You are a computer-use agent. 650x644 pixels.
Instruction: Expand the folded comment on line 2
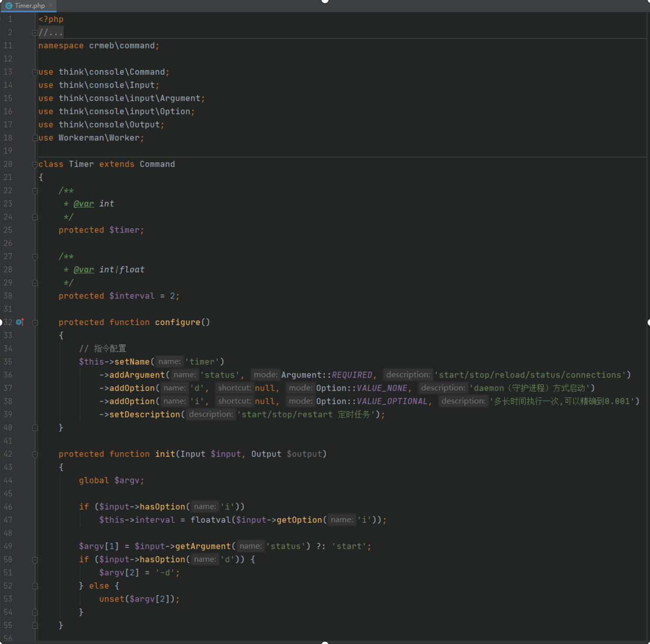pyautogui.click(x=34, y=32)
